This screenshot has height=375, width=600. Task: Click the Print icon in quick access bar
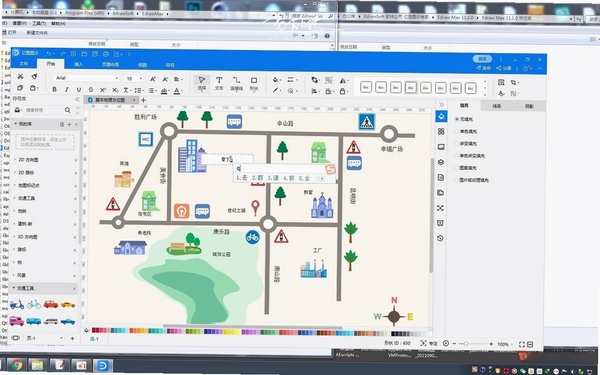coord(106,54)
